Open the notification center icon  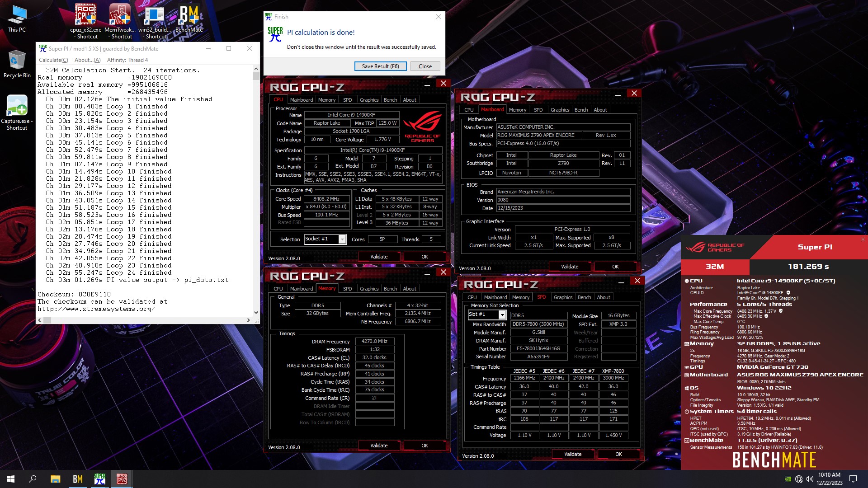853,479
